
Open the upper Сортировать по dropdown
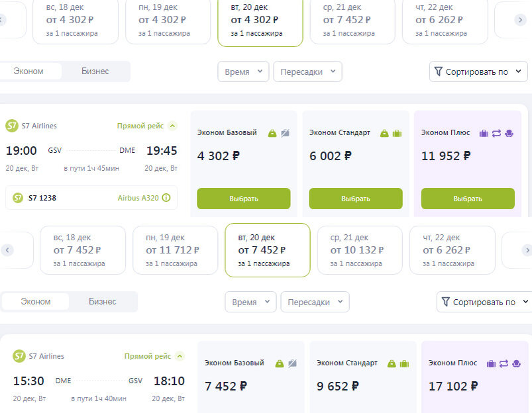pyautogui.click(x=478, y=71)
